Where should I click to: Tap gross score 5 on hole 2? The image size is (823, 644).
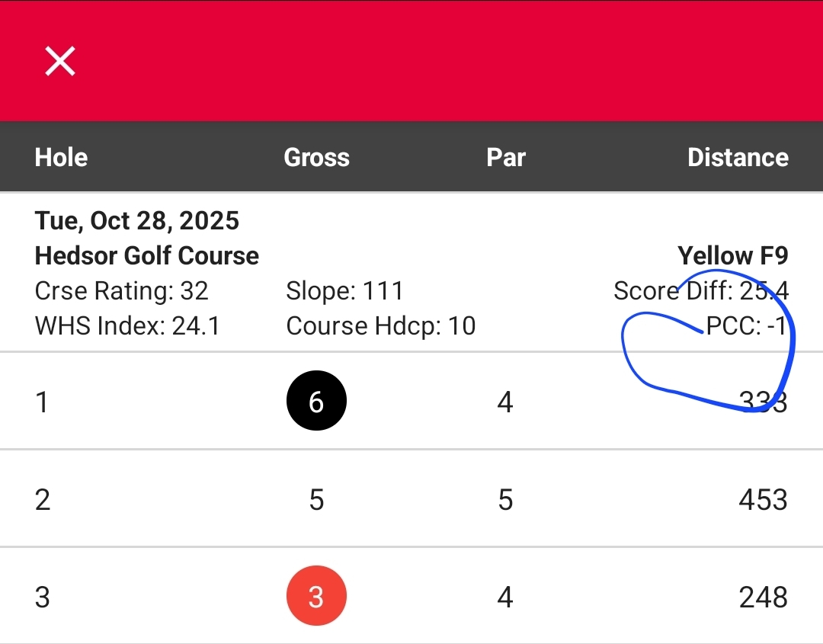click(316, 500)
